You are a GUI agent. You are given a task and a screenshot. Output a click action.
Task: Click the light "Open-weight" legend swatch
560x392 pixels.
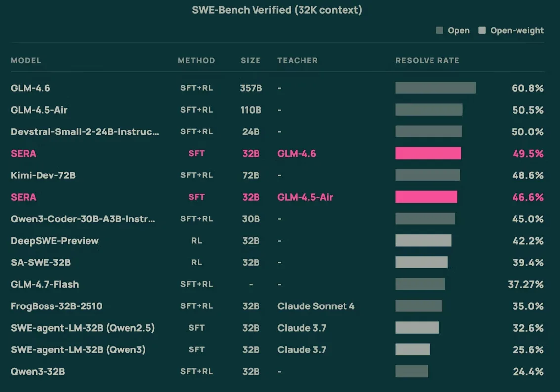pos(482,31)
